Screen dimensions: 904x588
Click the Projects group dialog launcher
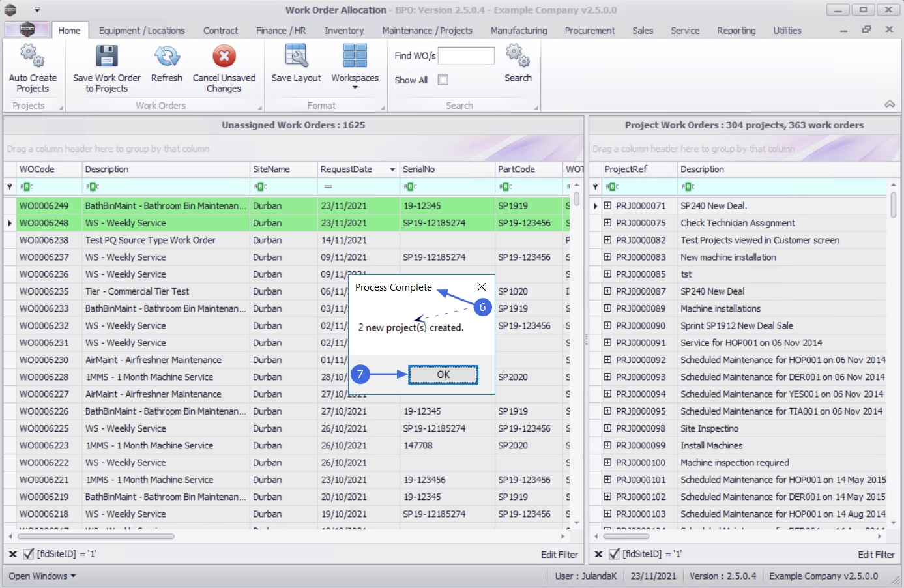click(61, 108)
